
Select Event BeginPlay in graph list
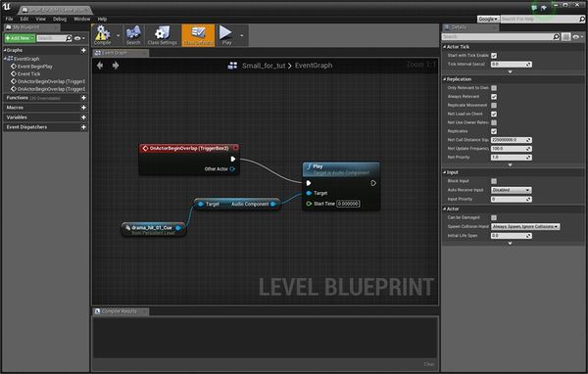coord(35,67)
